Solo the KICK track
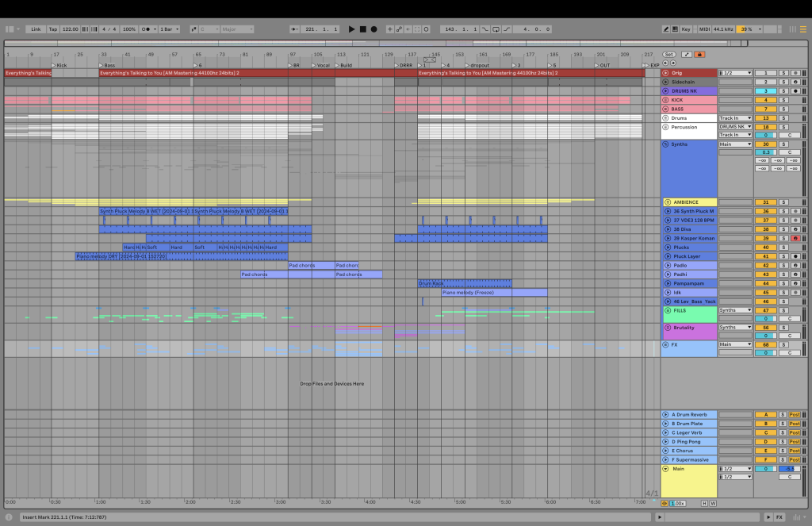Image resolution: width=812 pixels, height=526 pixels. [783, 100]
